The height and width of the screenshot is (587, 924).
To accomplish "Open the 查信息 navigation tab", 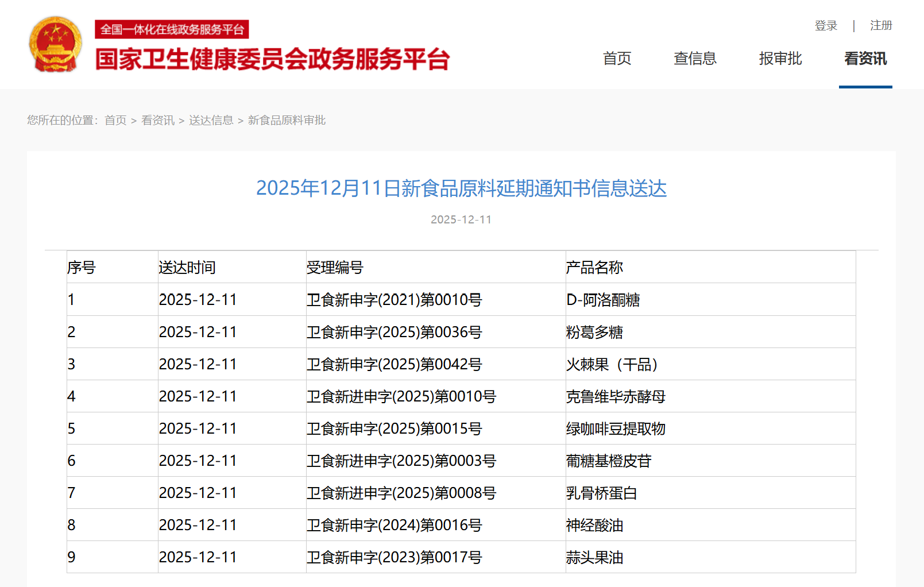I will [695, 59].
